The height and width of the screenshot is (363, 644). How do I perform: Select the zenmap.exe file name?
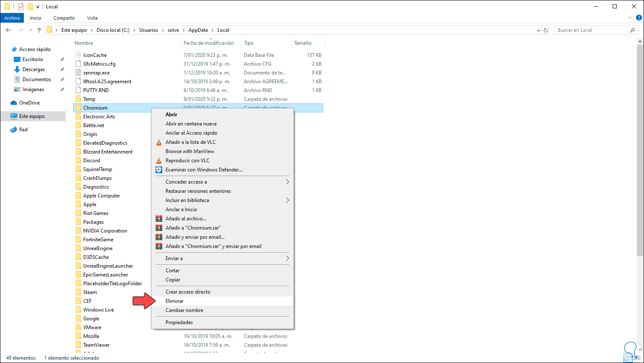96,73
